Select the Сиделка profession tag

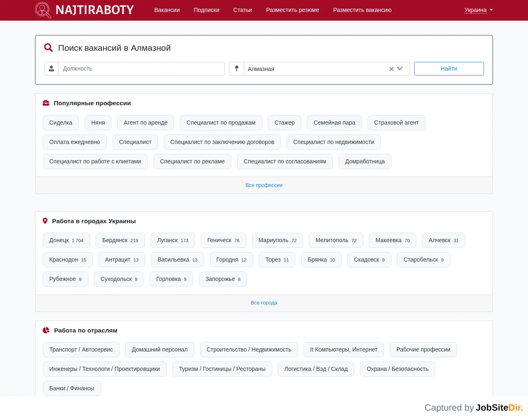coord(61,123)
